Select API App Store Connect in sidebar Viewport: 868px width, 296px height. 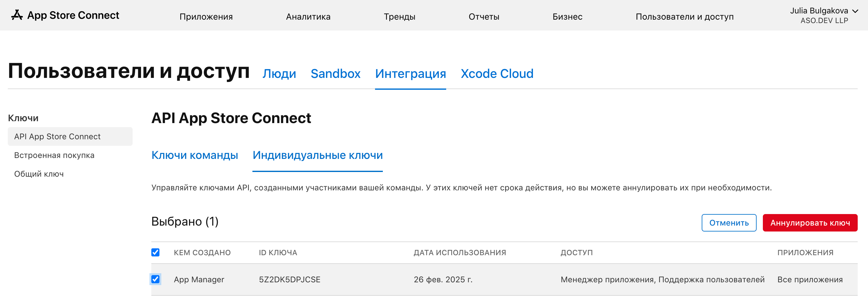[70, 136]
